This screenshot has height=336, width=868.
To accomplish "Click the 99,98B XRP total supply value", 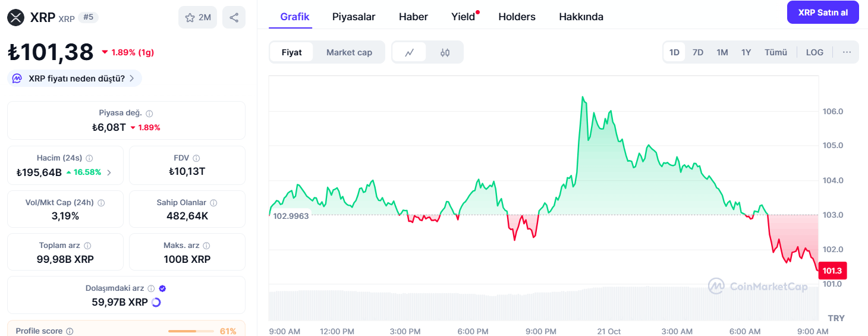I will (66, 259).
